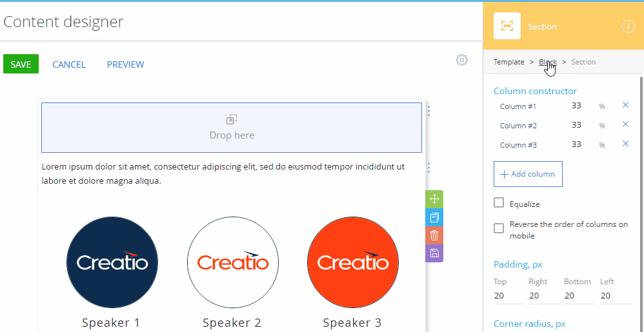
Task: Click the Speaker 1 caption
Action: point(111,322)
